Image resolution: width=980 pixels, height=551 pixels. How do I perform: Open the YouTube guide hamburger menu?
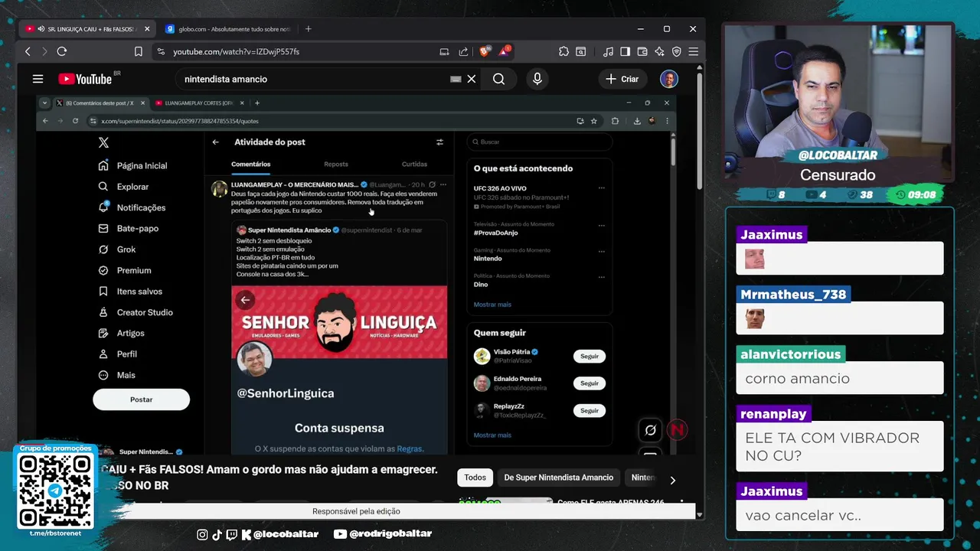(x=38, y=79)
